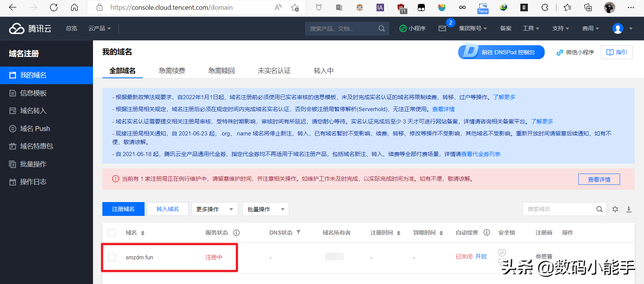The width and height of the screenshot is (644, 284).
Task: Click the Tencent Cloud logo
Action: click(x=30, y=28)
